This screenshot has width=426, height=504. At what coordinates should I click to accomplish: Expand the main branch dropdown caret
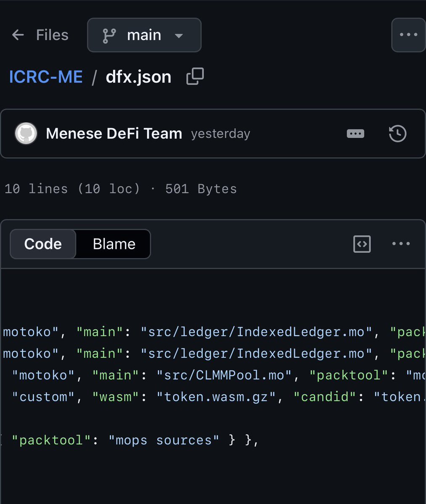[x=179, y=36]
